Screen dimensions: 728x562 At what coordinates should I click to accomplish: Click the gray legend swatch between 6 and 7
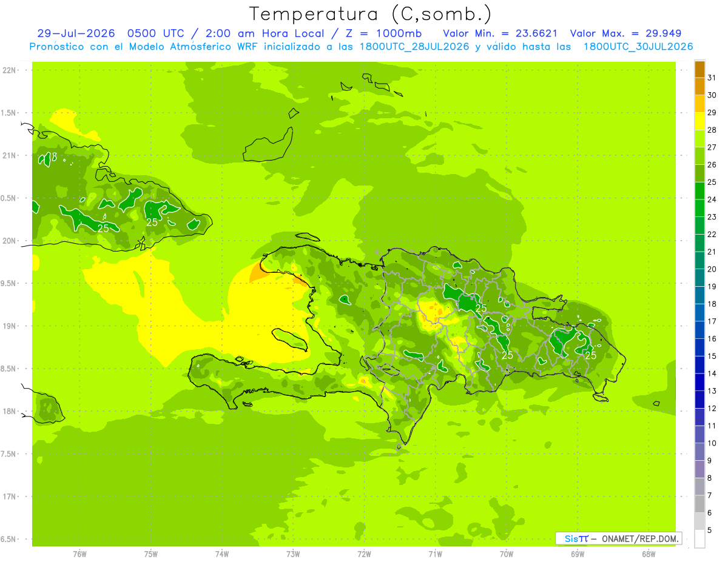[699, 504]
